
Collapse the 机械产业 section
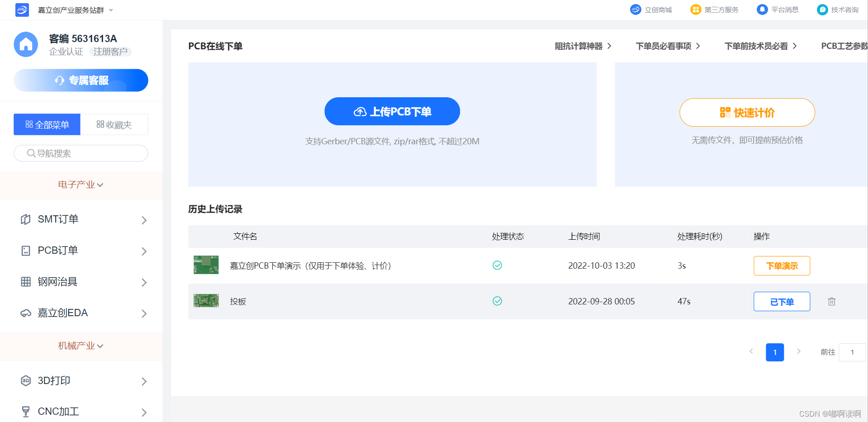click(x=81, y=346)
